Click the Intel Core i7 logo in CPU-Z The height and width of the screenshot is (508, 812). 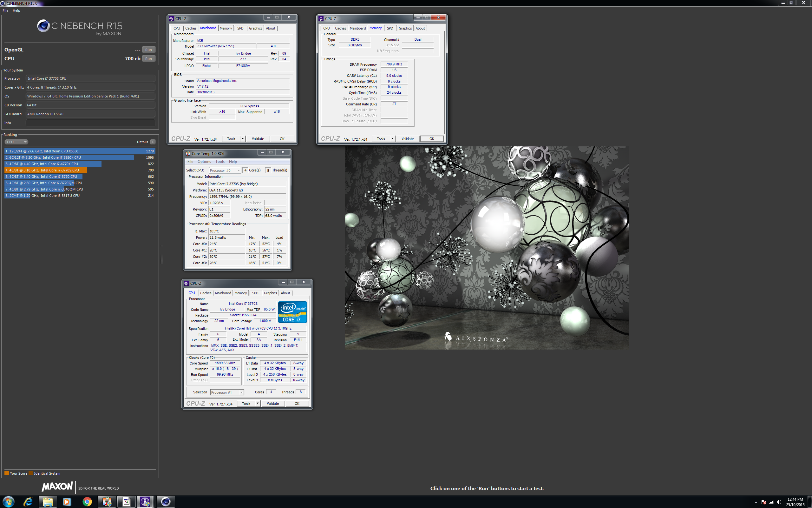292,312
